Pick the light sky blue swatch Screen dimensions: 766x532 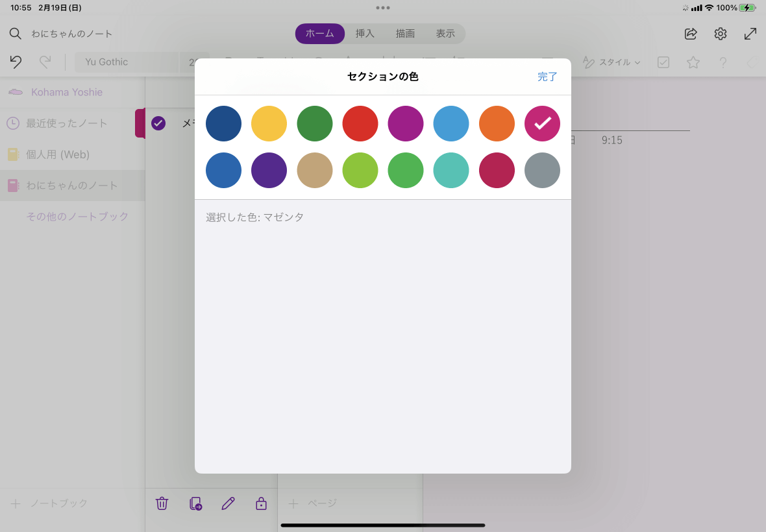(x=451, y=123)
